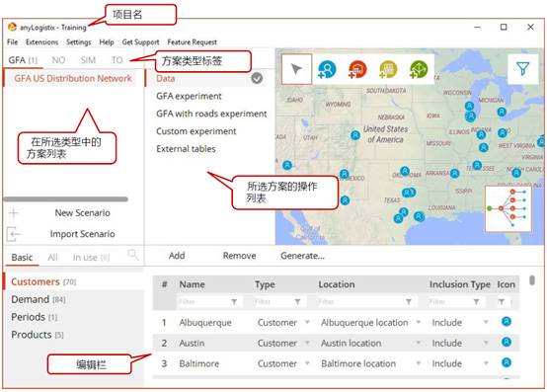Click the plus icon beside New Scenario
The width and height of the screenshot is (547, 392).
point(14,212)
